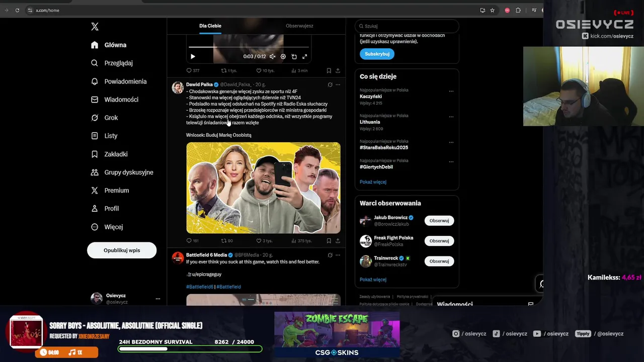Follow Trainwreck with Obserwuj
This screenshot has width=644, height=362.
point(439,261)
